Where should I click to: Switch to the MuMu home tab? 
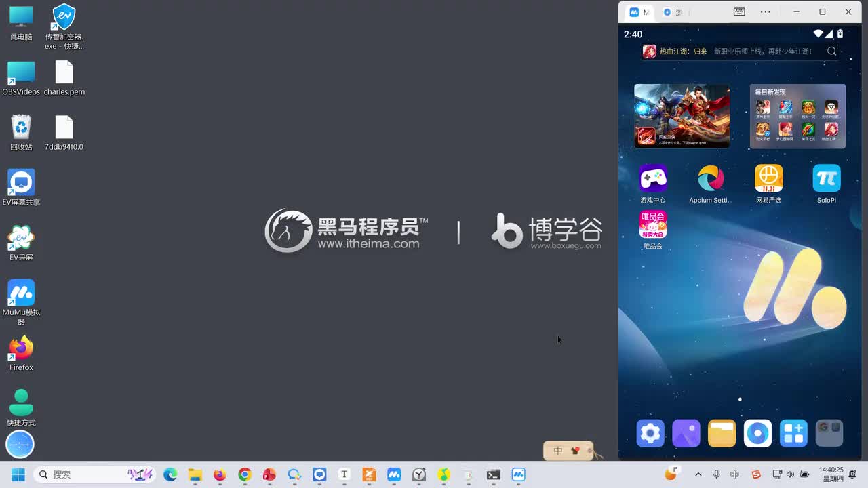click(x=639, y=12)
